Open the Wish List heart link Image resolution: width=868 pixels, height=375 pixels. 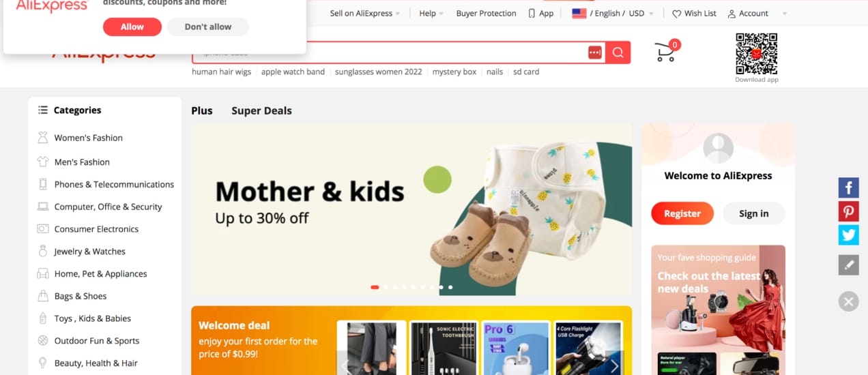click(694, 14)
